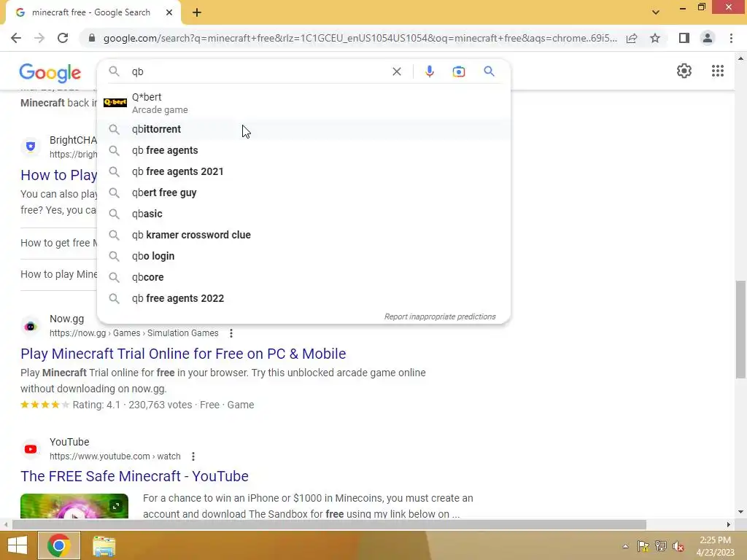
Task: Show hidden system tray icons
Action: point(625,546)
